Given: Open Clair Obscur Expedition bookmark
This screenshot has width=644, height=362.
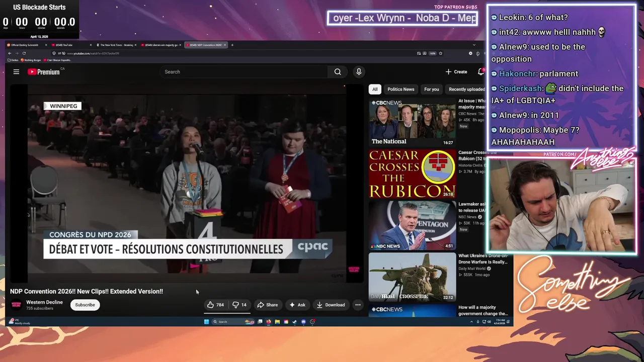Looking at the screenshot, I should (58, 60).
